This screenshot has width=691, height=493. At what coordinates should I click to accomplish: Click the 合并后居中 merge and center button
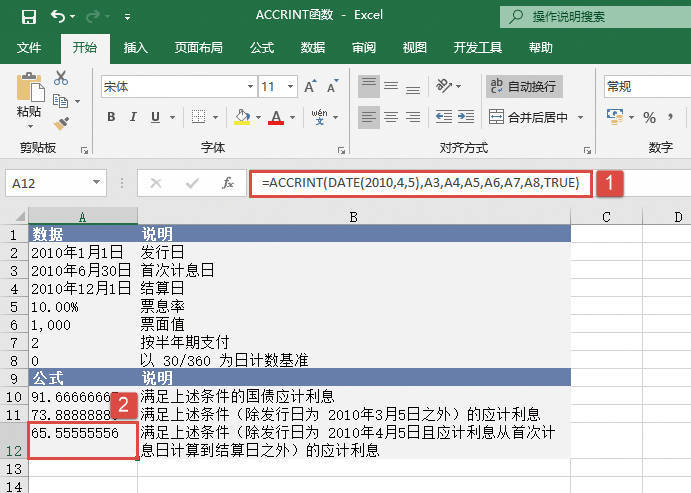click(x=528, y=117)
